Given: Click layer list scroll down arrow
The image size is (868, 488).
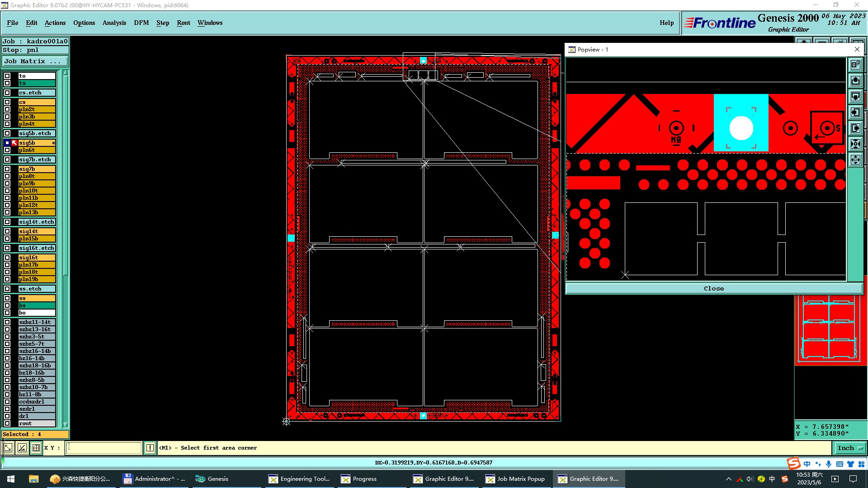Looking at the screenshot, I should tap(66, 425).
